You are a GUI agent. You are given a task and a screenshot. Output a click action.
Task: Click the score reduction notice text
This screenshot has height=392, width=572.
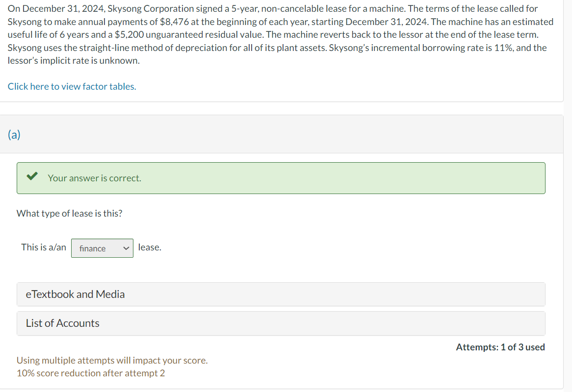click(90, 373)
